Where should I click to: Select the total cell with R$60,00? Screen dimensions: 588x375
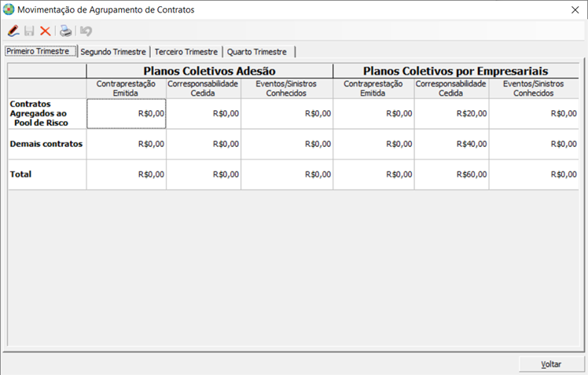(x=451, y=175)
